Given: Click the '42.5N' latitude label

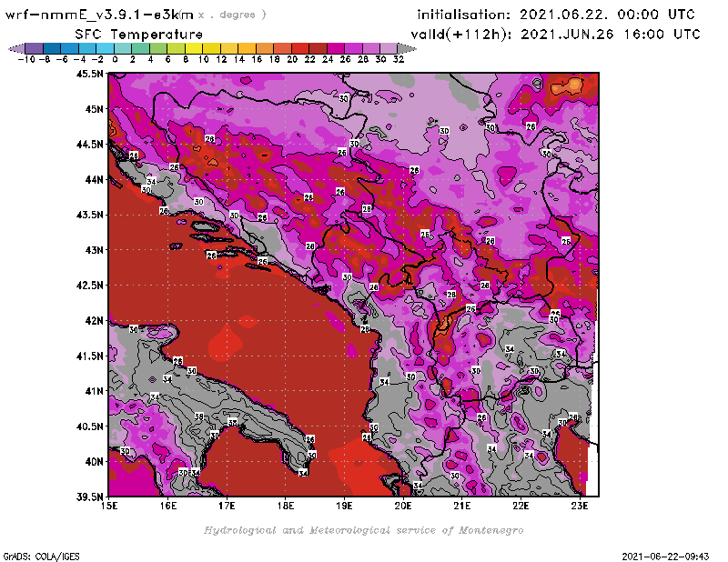Looking at the screenshot, I should 89,286.
